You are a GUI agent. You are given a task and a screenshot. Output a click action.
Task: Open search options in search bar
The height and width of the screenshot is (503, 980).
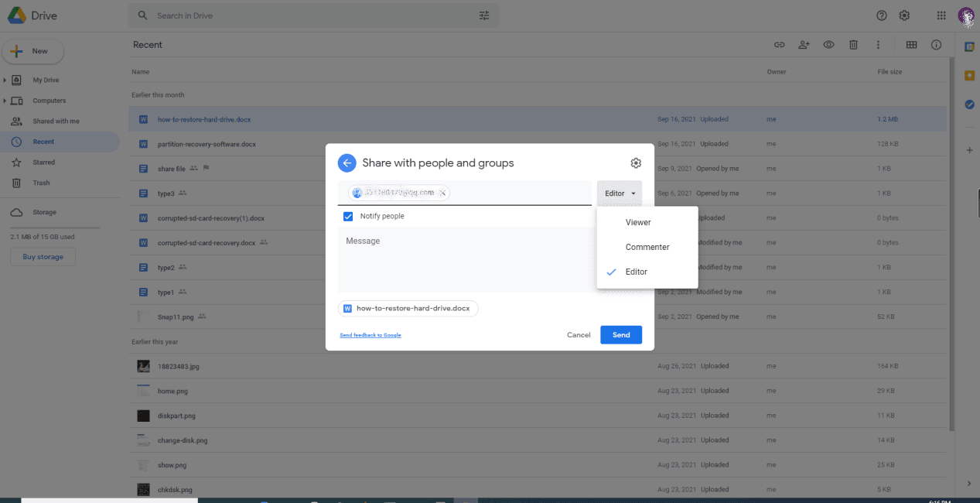(485, 15)
